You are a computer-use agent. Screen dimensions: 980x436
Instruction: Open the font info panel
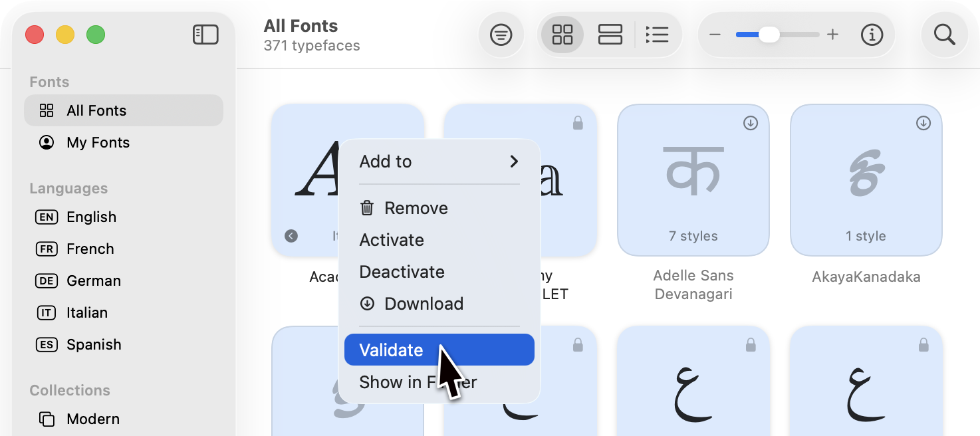click(872, 35)
